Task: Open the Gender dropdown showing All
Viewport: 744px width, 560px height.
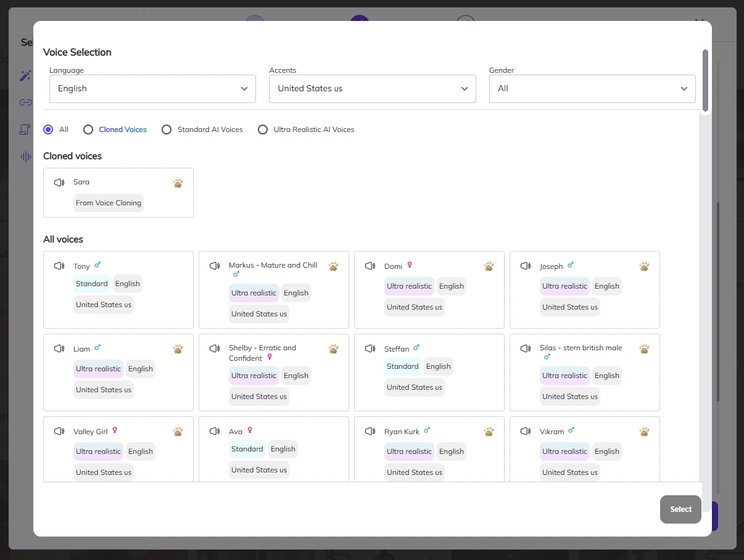Action: click(592, 89)
